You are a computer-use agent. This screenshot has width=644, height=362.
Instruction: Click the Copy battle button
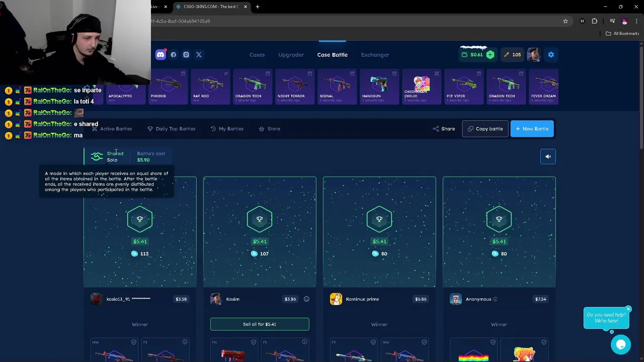coord(485,129)
